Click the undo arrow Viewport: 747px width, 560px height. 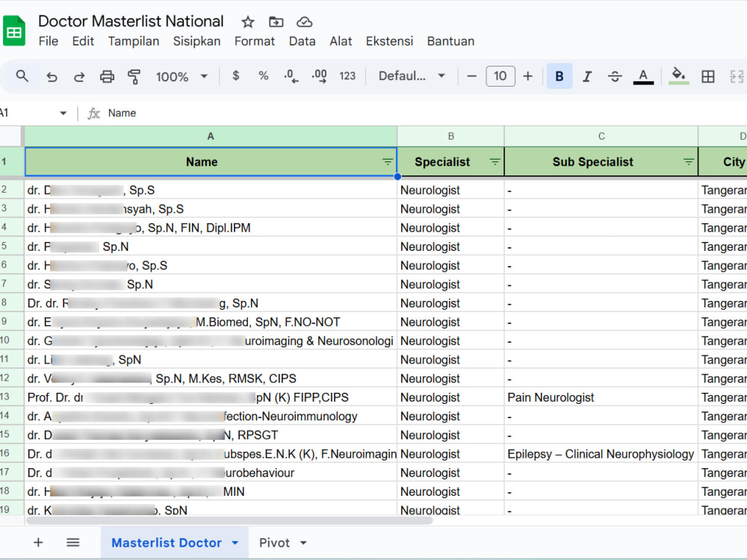(x=52, y=76)
